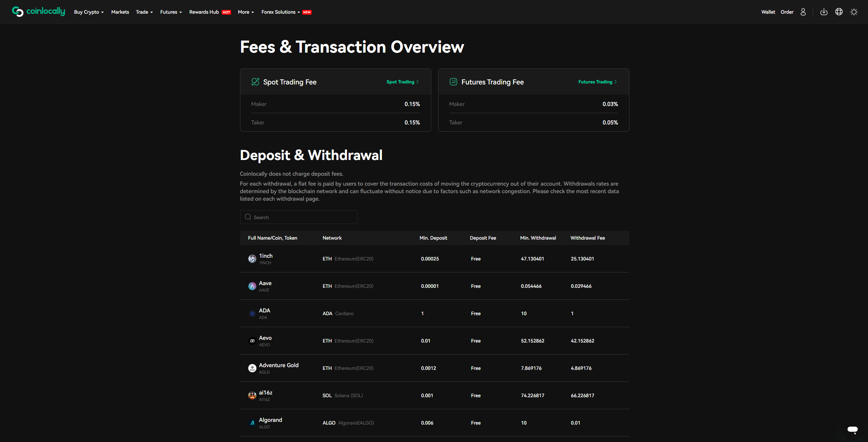Click the Network column header
The width and height of the screenshot is (868, 442).
click(x=332, y=238)
